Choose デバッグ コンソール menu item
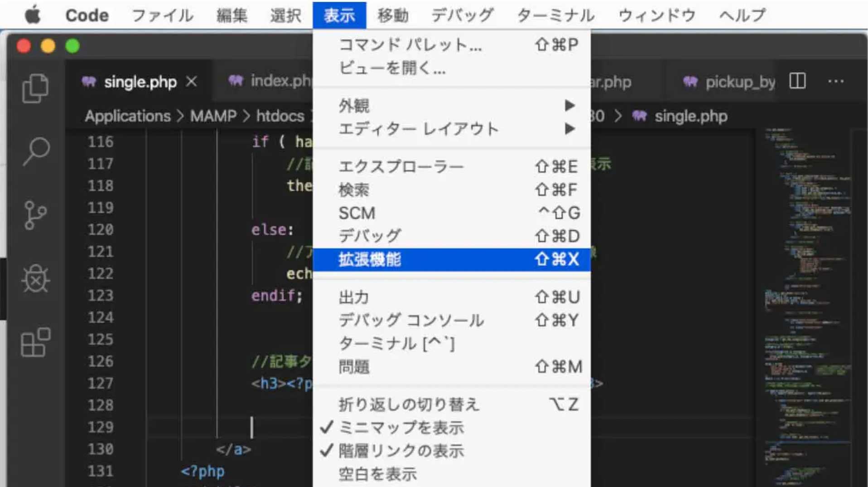This screenshot has height=487, width=868. coord(452,320)
